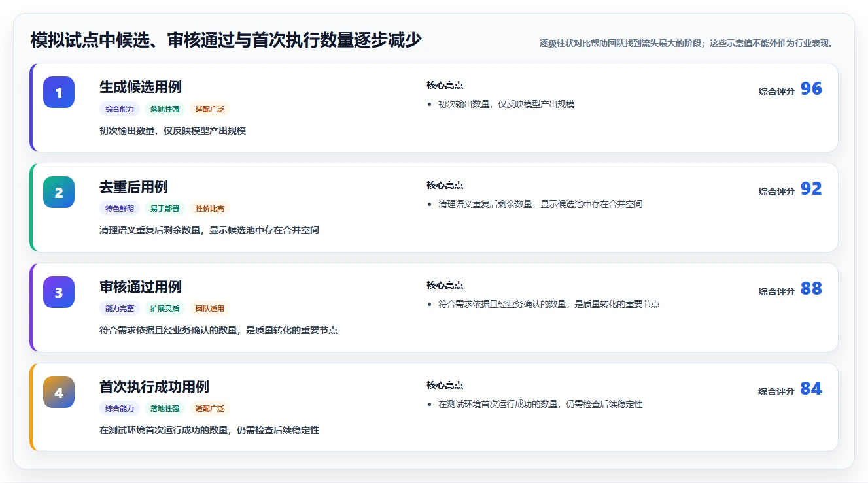
Task: Click 综合评分 label beside score 96
Action: coord(776,92)
